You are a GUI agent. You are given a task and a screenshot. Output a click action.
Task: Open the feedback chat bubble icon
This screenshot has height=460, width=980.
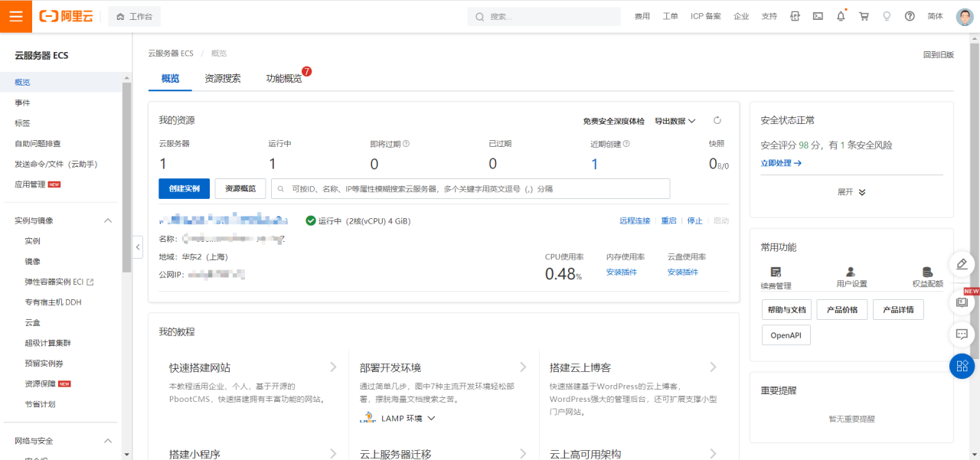(x=962, y=334)
